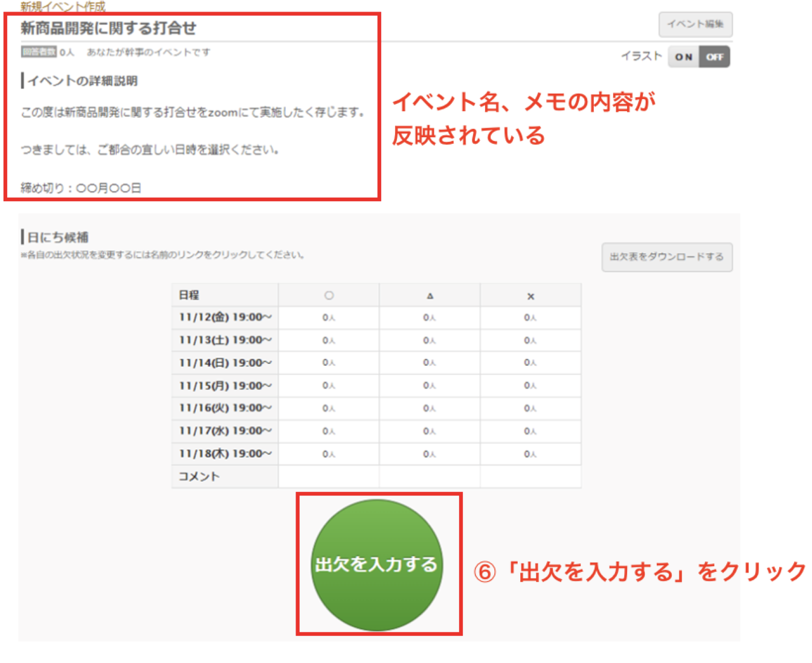Select the 11/14(日) 19:00～ date row
812x663 pixels.
pos(225,363)
